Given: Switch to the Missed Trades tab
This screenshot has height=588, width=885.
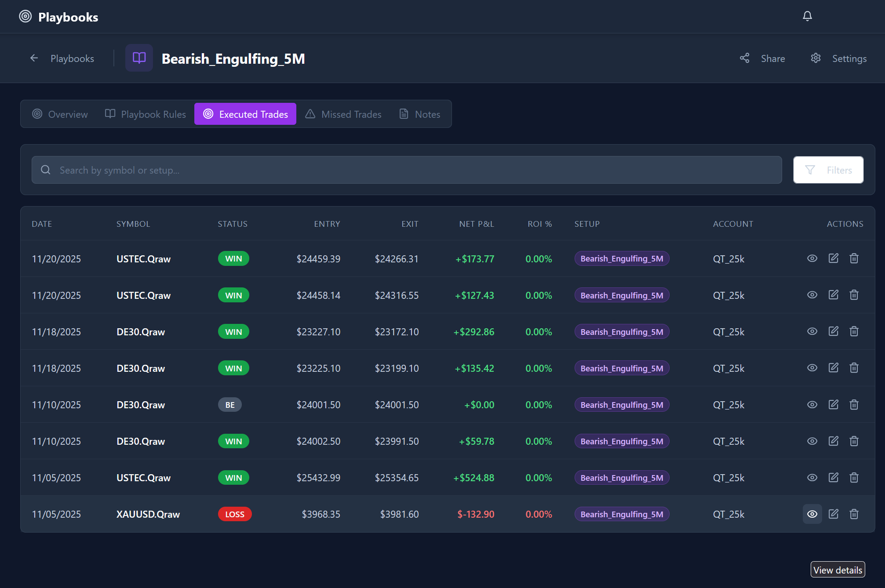Looking at the screenshot, I should pos(343,114).
